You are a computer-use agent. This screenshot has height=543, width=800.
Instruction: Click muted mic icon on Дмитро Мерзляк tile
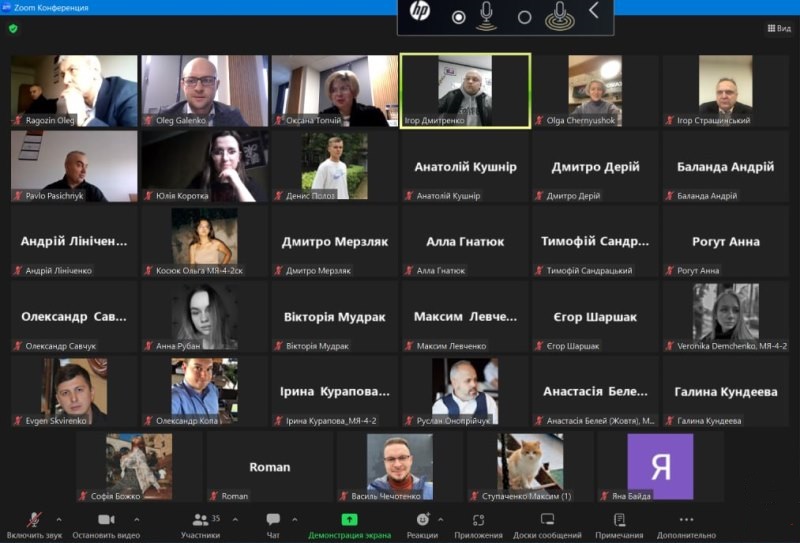278,270
